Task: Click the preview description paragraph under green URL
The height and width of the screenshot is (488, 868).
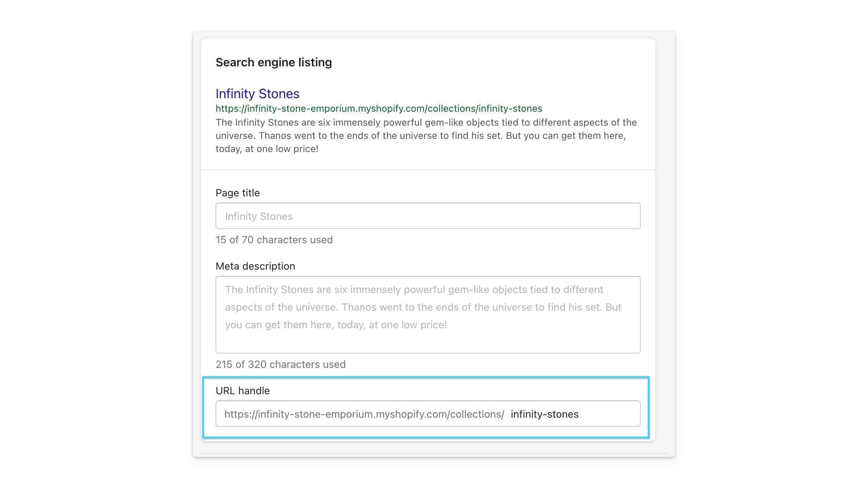Action: pyautogui.click(x=426, y=136)
